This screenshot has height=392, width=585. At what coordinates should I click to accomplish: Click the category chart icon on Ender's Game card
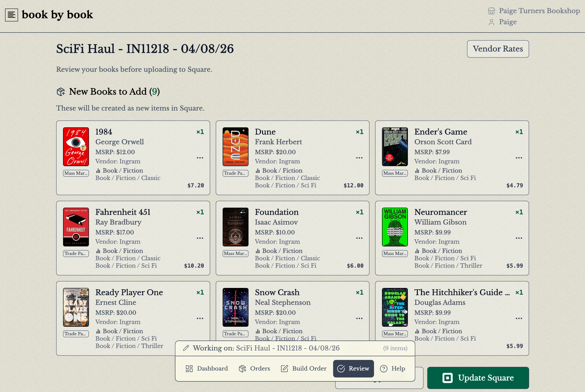[x=417, y=171]
